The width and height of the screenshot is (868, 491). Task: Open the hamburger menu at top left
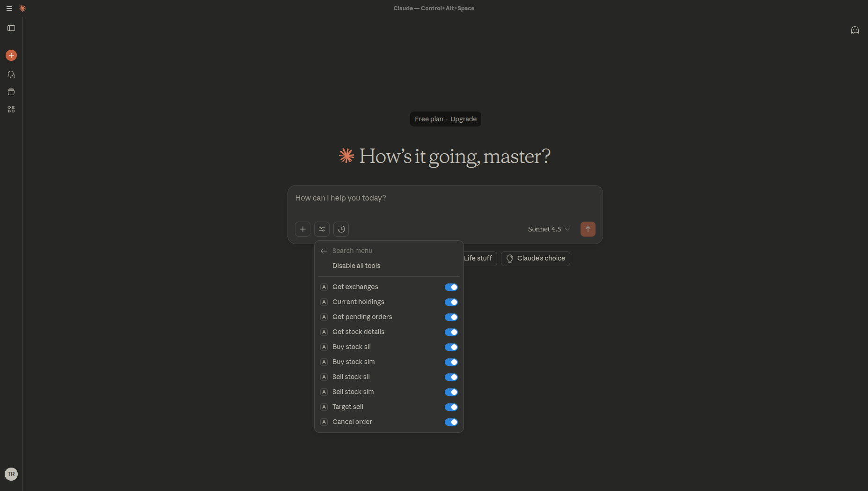click(x=9, y=8)
